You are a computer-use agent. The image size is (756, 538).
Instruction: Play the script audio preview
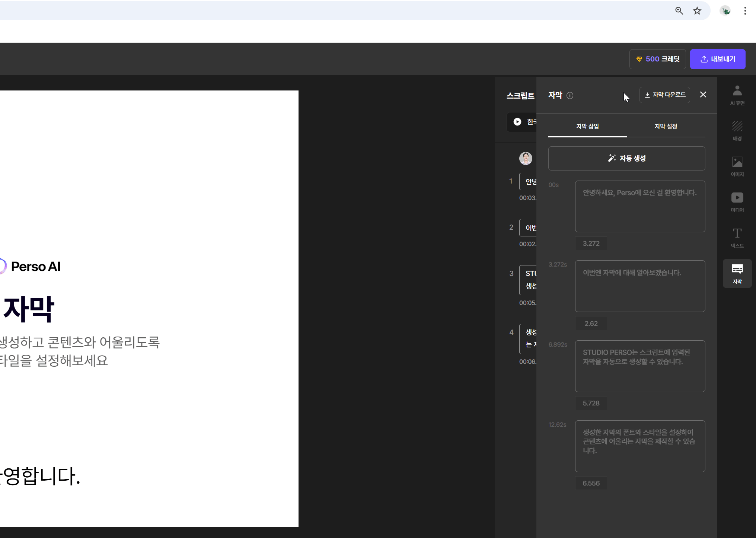pyautogui.click(x=517, y=122)
